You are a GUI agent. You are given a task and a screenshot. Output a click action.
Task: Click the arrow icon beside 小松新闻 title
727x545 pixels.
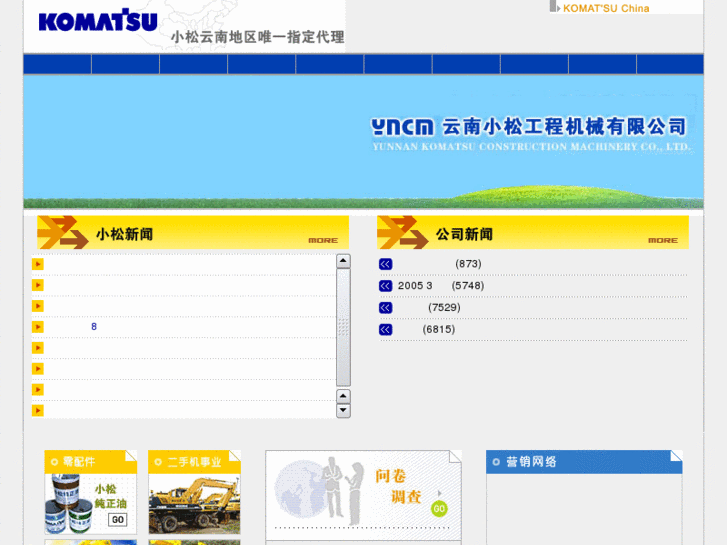(63, 232)
